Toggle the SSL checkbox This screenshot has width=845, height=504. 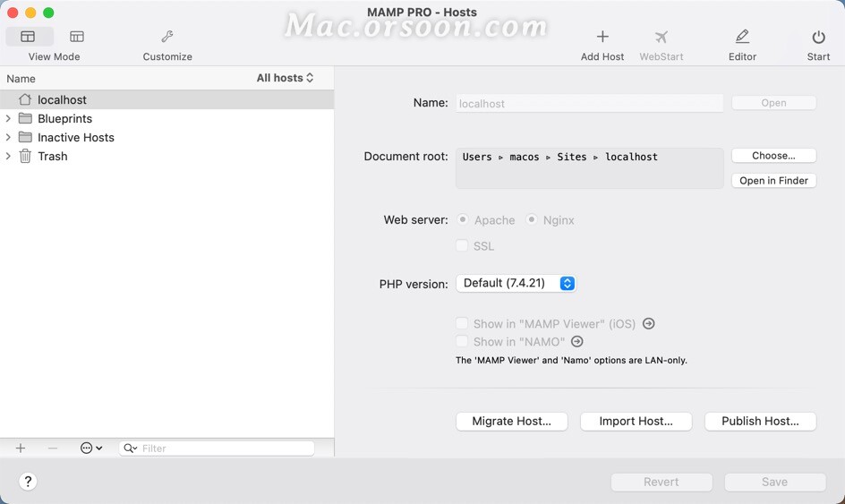pos(462,246)
